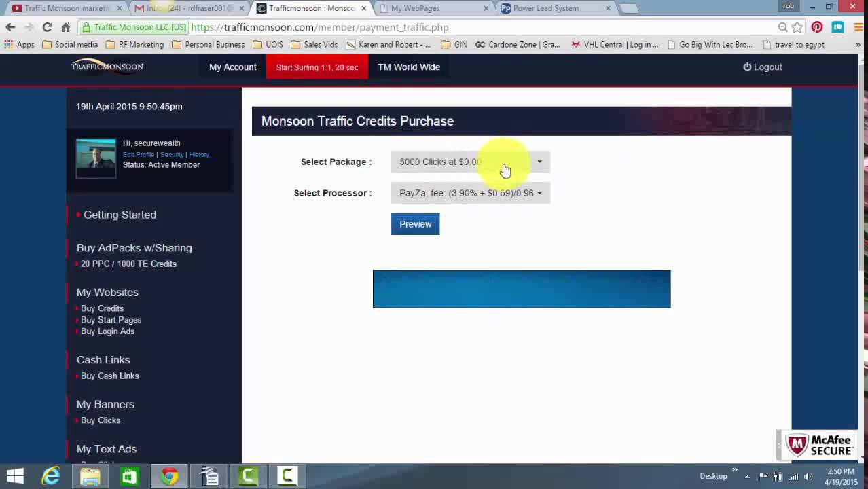Open the Apps bookmarks shortcut
Viewport: 868px width, 489px height.
(19, 45)
